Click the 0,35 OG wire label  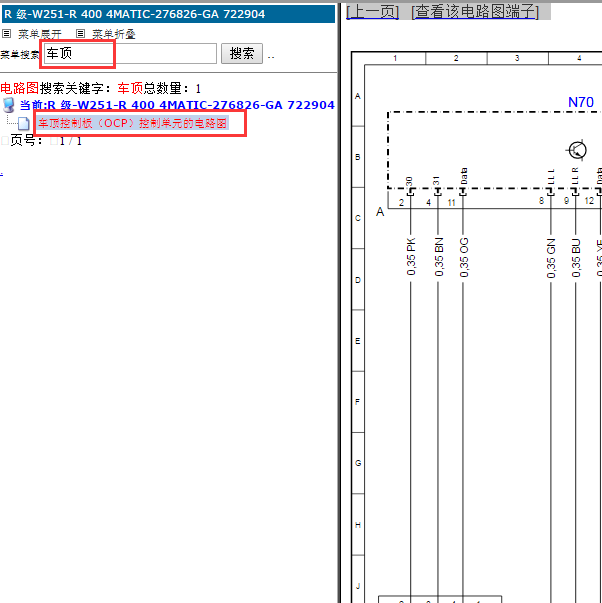(464, 257)
